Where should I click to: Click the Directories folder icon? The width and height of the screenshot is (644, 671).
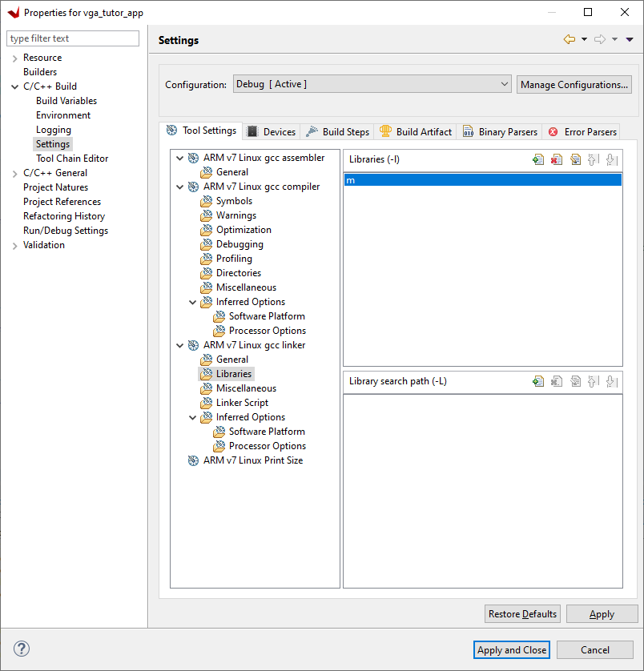pyautogui.click(x=207, y=273)
